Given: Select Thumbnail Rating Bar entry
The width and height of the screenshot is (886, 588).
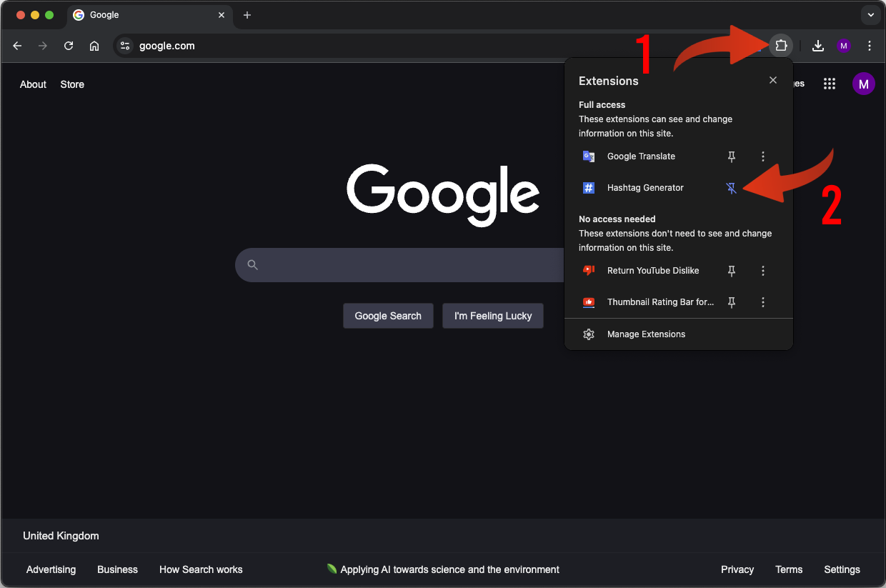Looking at the screenshot, I should click(661, 302).
